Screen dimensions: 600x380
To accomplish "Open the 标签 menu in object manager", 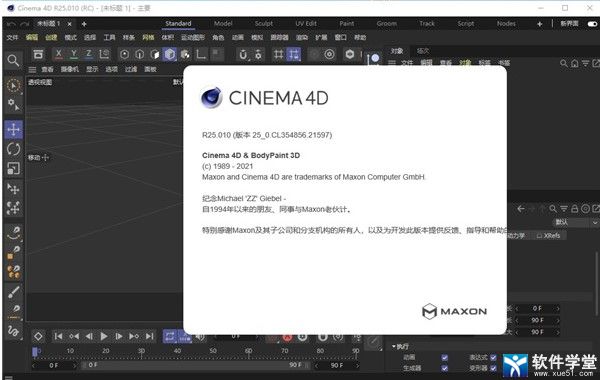I will tap(484, 63).
